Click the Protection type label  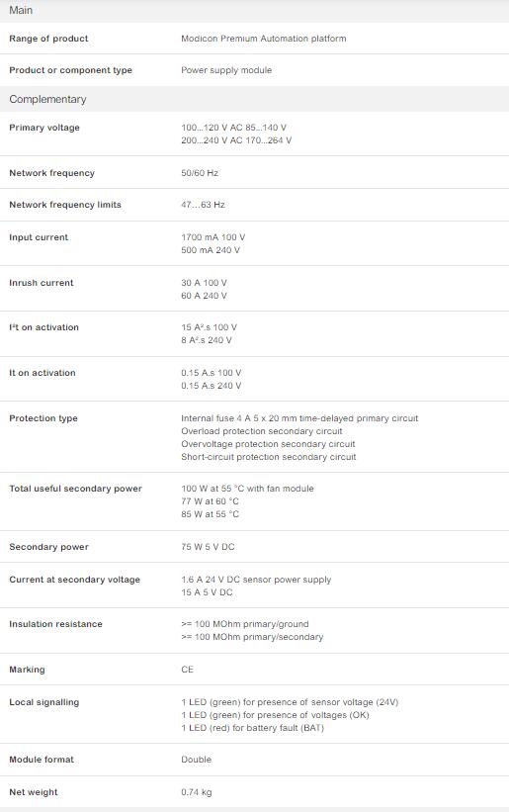[43, 418]
